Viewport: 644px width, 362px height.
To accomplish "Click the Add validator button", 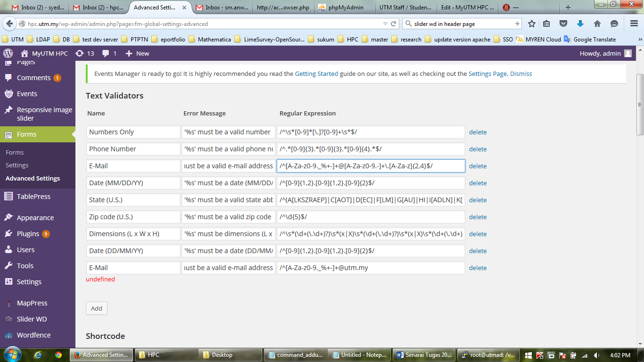I will click(x=97, y=308).
